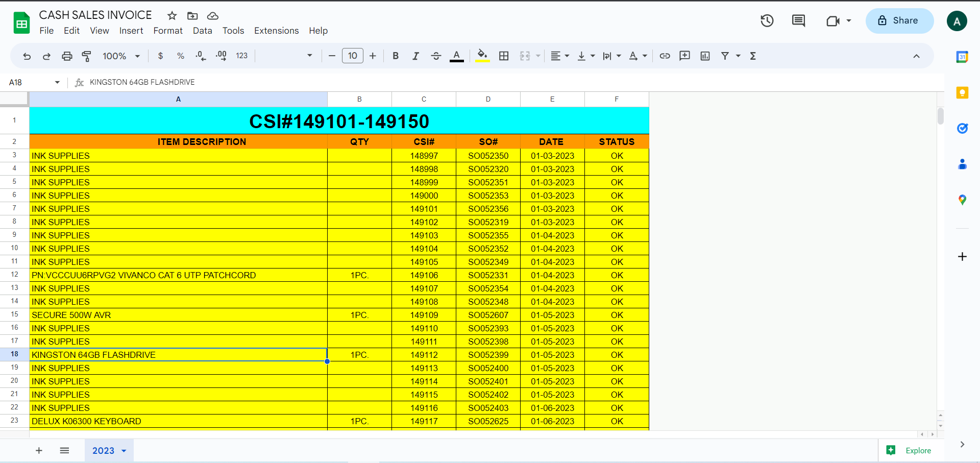The height and width of the screenshot is (463, 980).
Task: Open the borders tool
Action: [x=504, y=56]
